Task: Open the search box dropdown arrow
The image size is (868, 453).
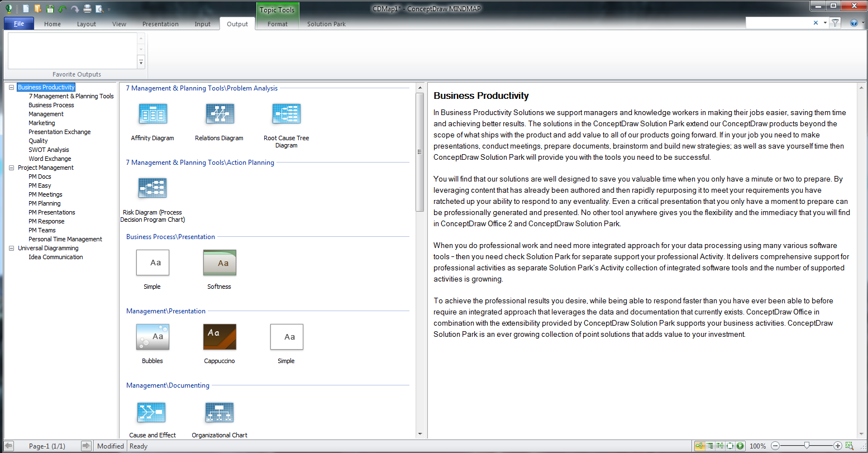Action: [x=825, y=23]
